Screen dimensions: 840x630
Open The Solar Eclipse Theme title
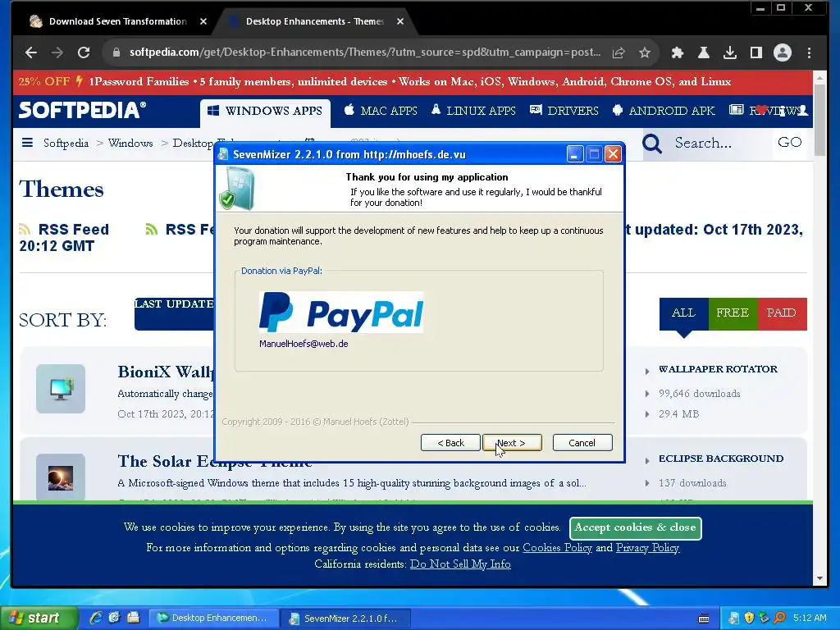coord(214,461)
